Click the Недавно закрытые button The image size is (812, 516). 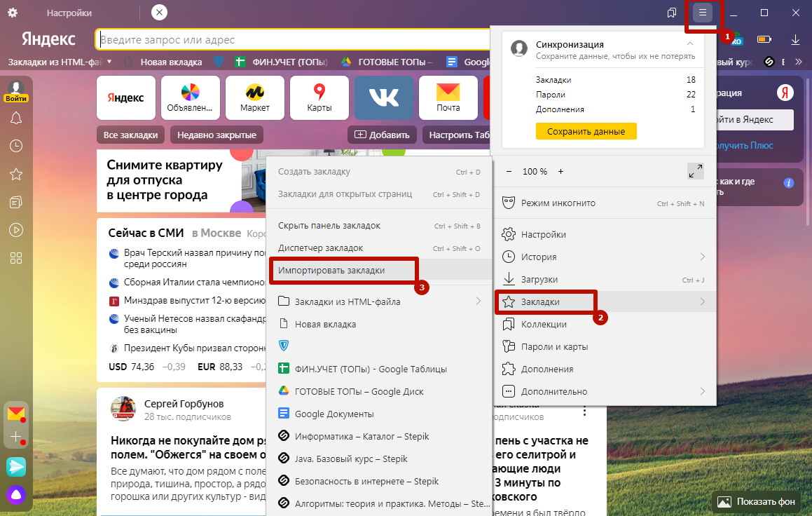point(216,135)
